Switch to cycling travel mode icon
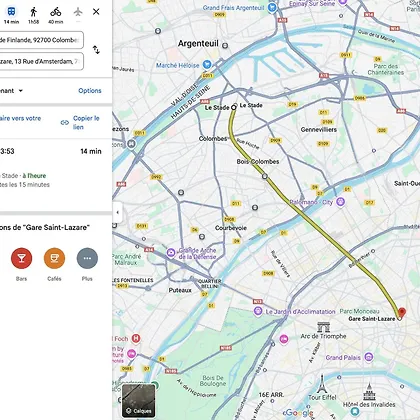The height and width of the screenshot is (420, 420). click(x=56, y=12)
